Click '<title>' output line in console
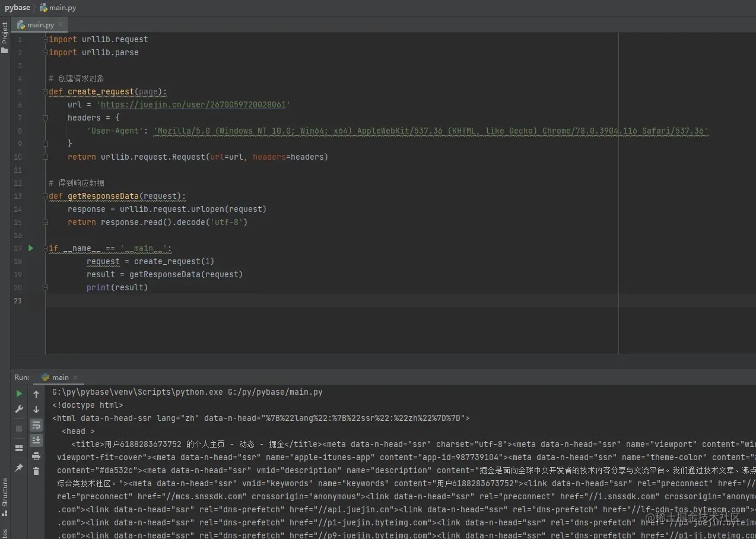The width and height of the screenshot is (756, 539). pyautogui.click(x=414, y=444)
